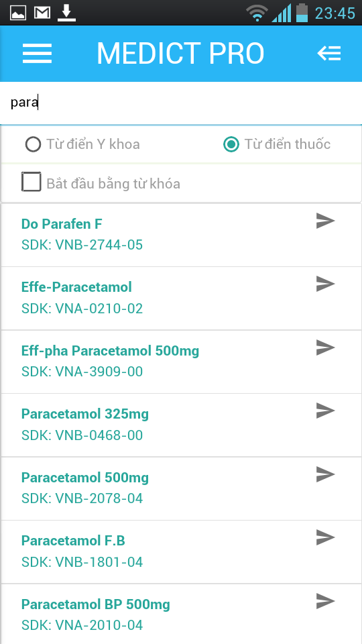Open the Do Parafen F drug entry
The height and width of the screenshot is (644, 362).
tap(181, 235)
